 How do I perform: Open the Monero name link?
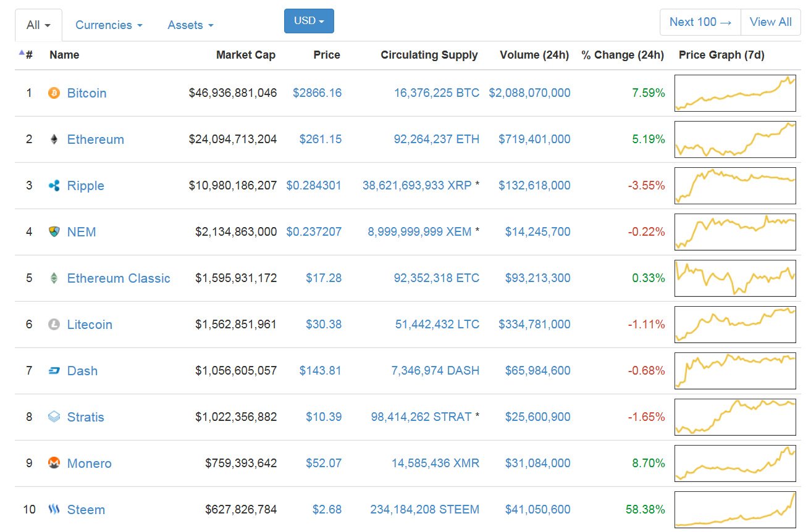point(89,463)
